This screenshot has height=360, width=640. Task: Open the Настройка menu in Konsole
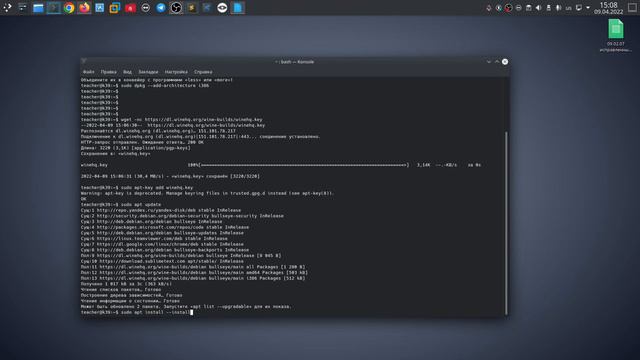176,72
